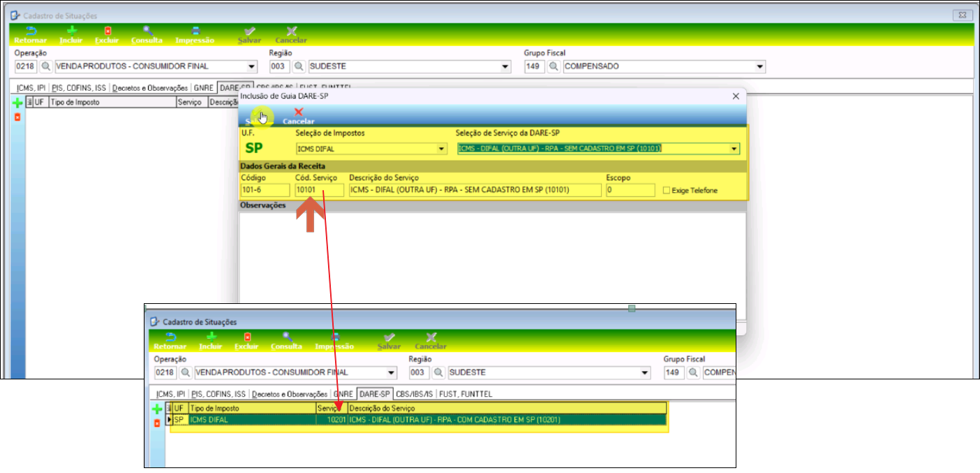Open Consulta in the upper window toolbar
Viewport: 980px width, 473px height.
click(x=147, y=36)
